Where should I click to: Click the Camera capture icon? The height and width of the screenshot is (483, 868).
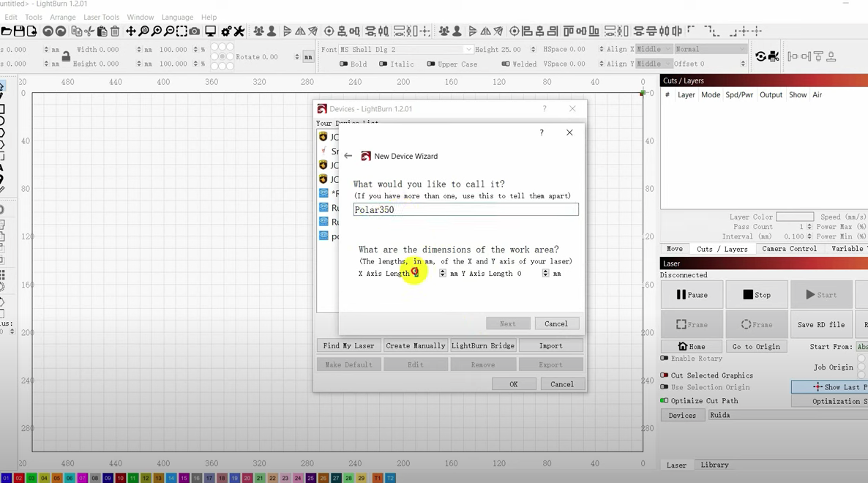194,31
